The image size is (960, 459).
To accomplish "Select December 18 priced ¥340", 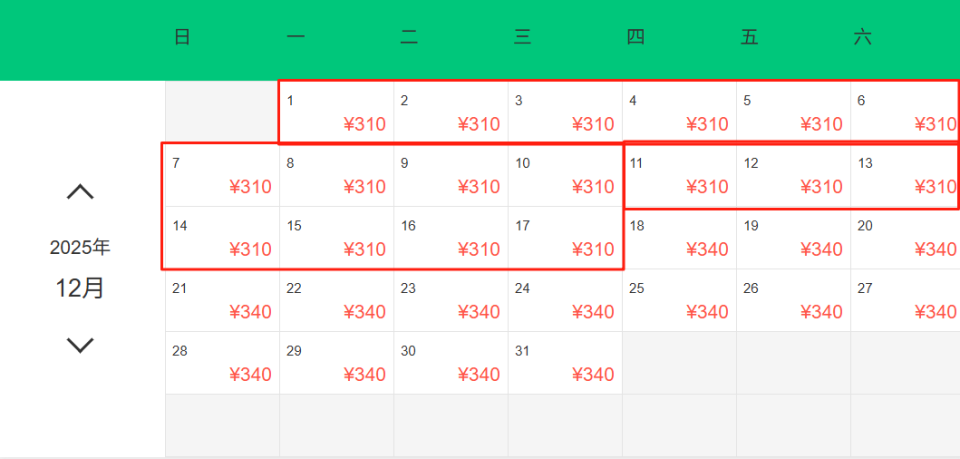I will coord(679,238).
